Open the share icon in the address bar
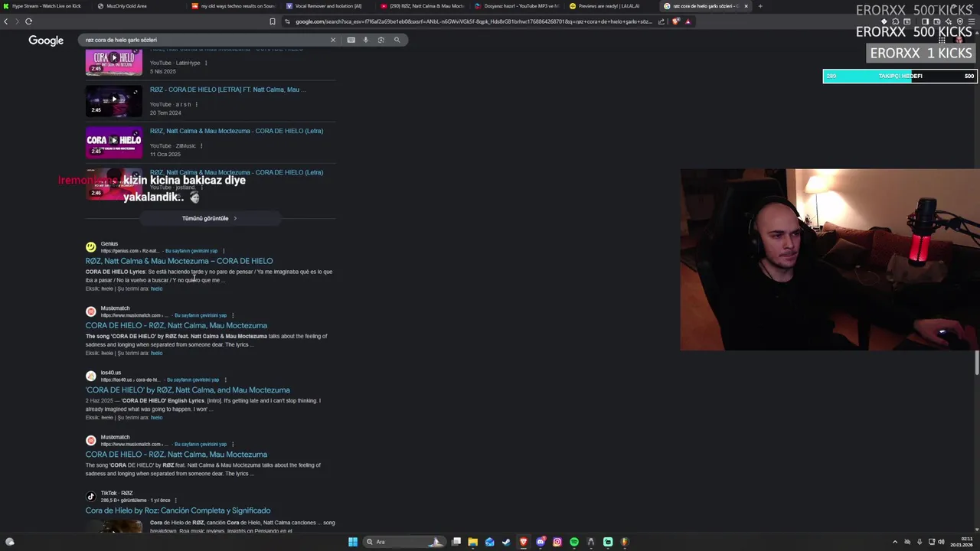980x551 pixels. click(661, 21)
